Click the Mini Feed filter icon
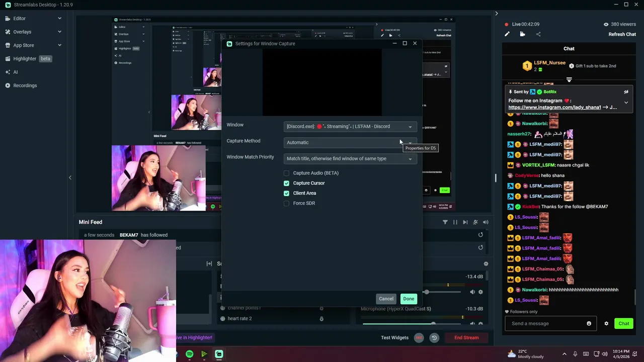 [x=445, y=222]
